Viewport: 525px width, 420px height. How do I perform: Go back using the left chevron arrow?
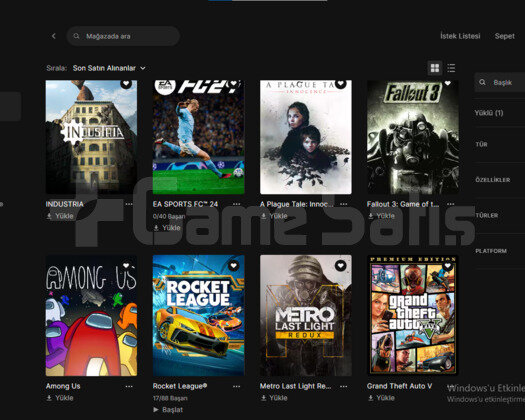[x=54, y=36]
